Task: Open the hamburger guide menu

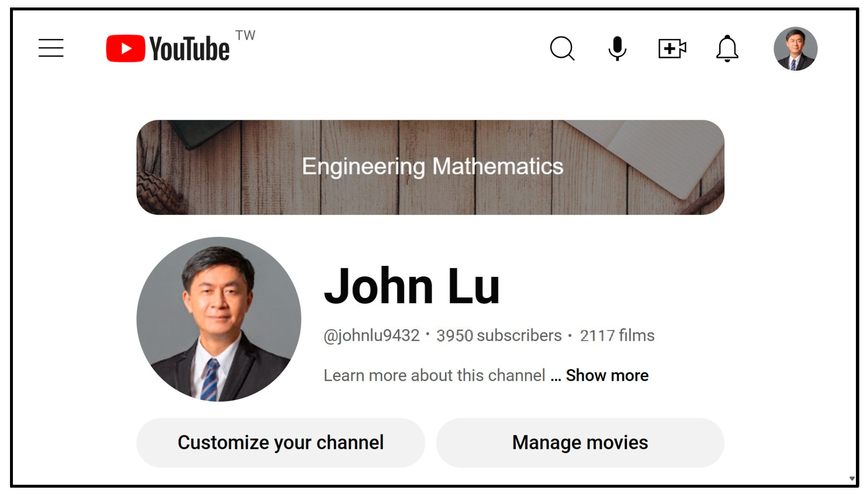Action: pyautogui.click(x=51, y=48)
